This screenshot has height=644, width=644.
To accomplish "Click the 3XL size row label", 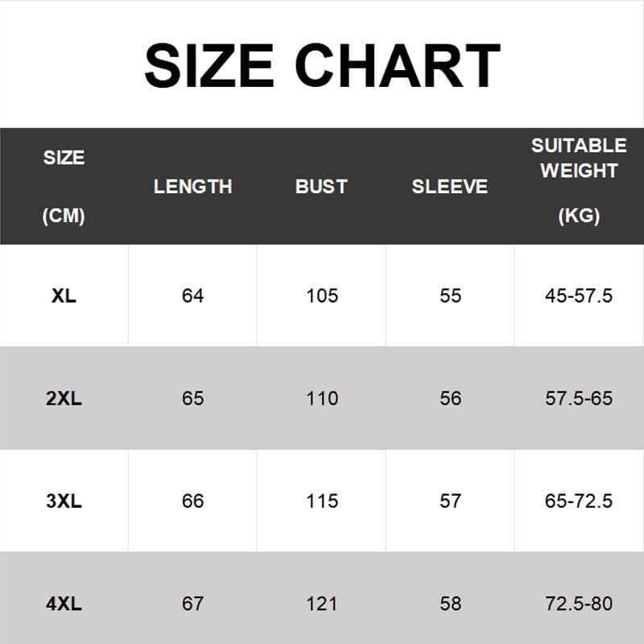I will [x=64, y=501].
